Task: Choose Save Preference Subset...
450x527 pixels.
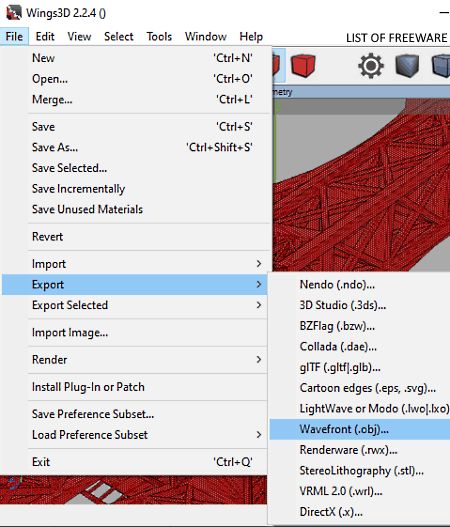Action: coord(134,414)
